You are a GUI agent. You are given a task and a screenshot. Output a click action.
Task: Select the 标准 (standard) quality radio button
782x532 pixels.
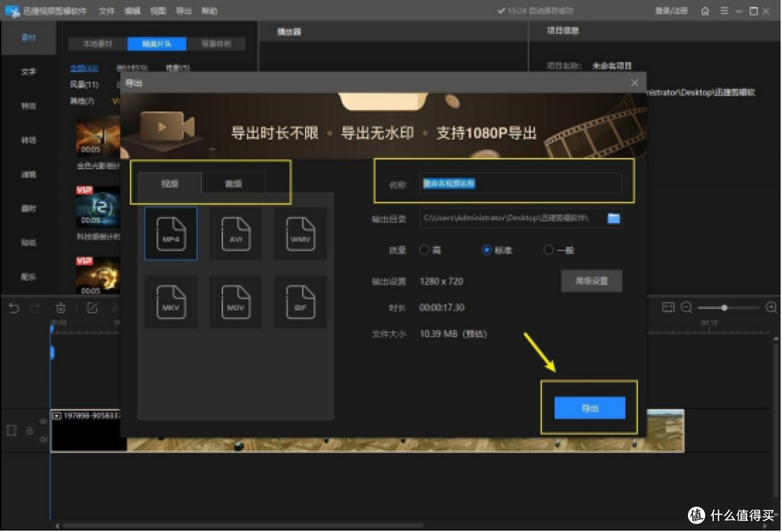point(487,250)
